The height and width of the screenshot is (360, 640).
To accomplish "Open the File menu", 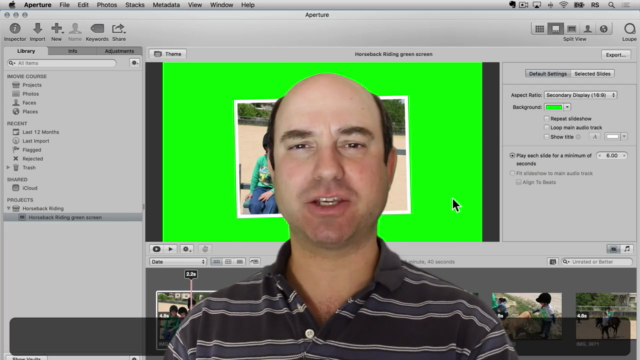I will point(64,5).
